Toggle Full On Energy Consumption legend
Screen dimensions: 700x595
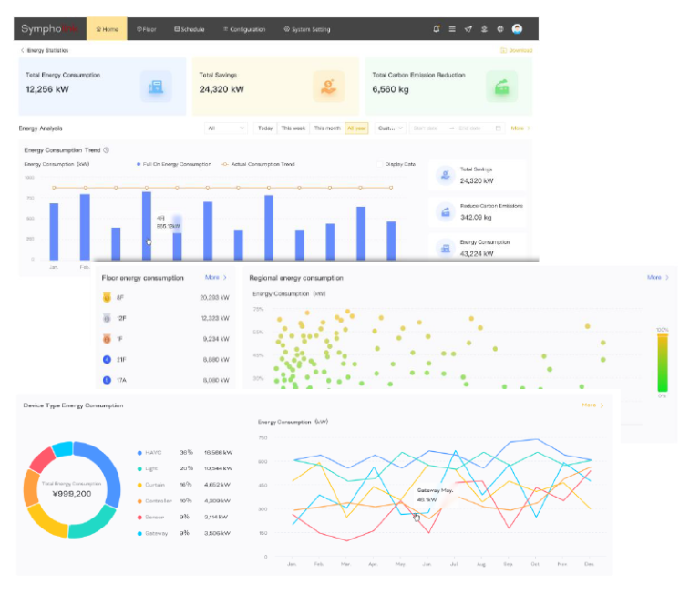[x=174, y=164]
